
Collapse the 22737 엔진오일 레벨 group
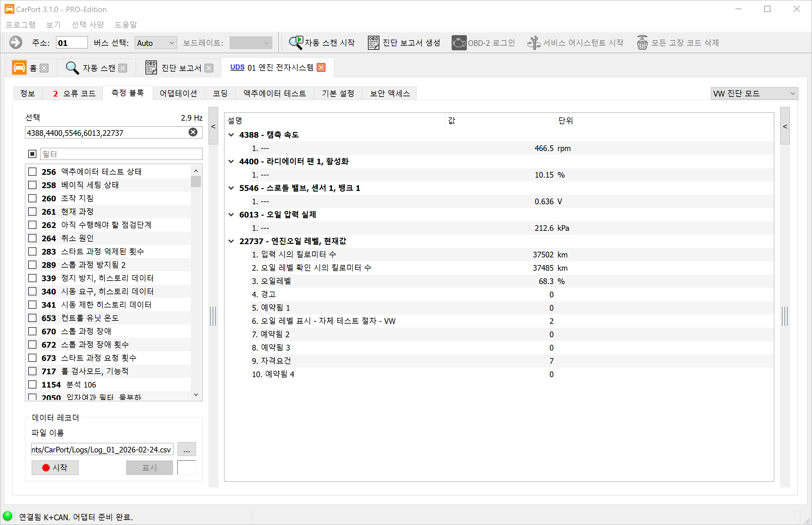point(231,241)
